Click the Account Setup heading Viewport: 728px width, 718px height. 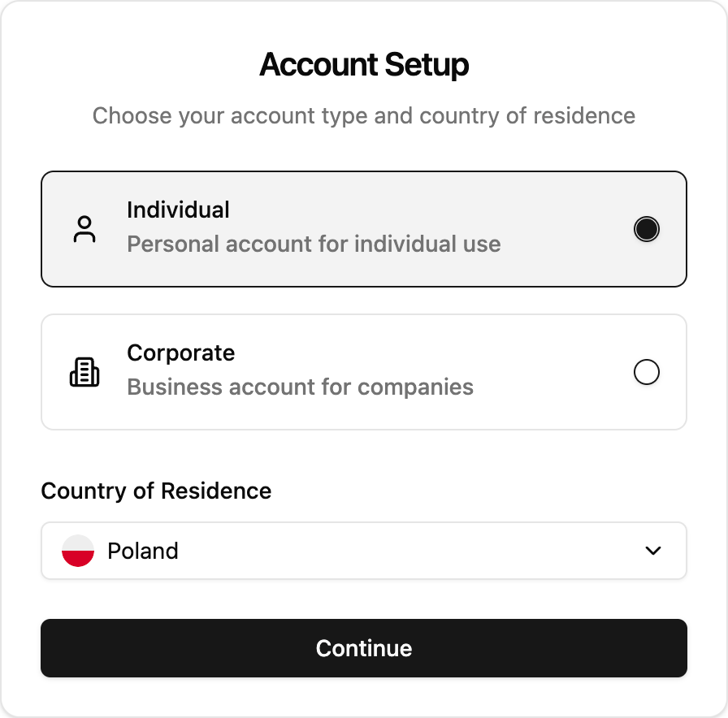pyautogui.click(x=364, y=64)
